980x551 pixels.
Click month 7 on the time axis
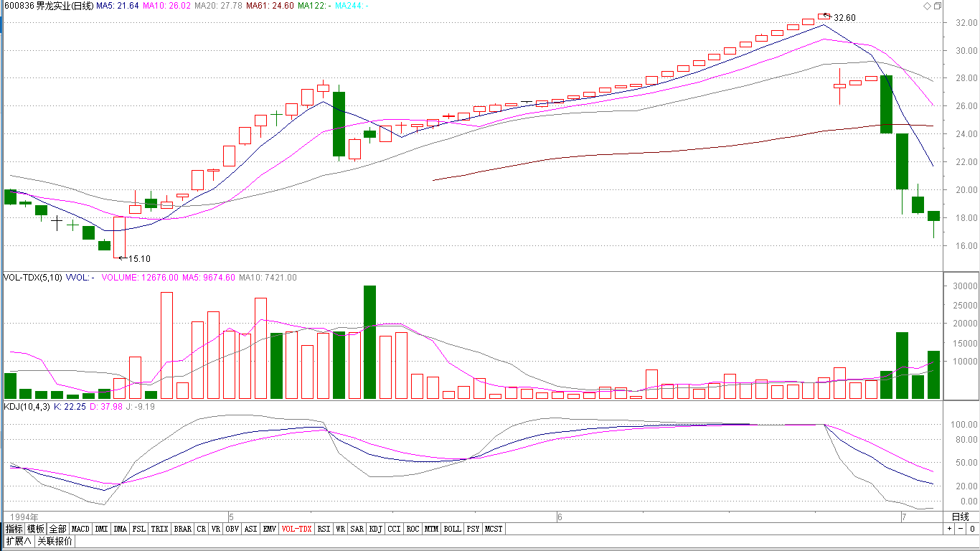(905, 517)
